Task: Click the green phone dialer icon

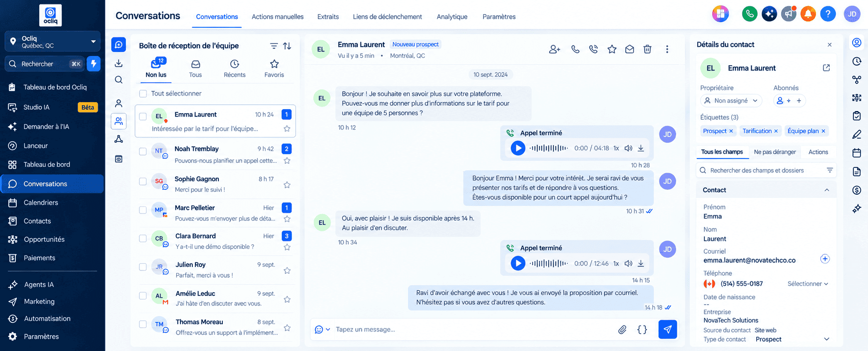Action: coord(750,14)
